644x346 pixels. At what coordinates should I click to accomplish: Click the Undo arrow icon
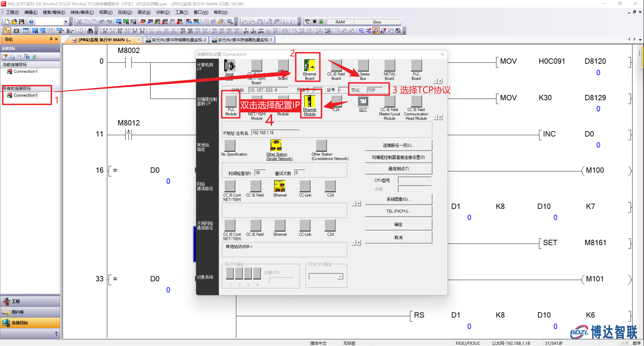tap(102, 21)
